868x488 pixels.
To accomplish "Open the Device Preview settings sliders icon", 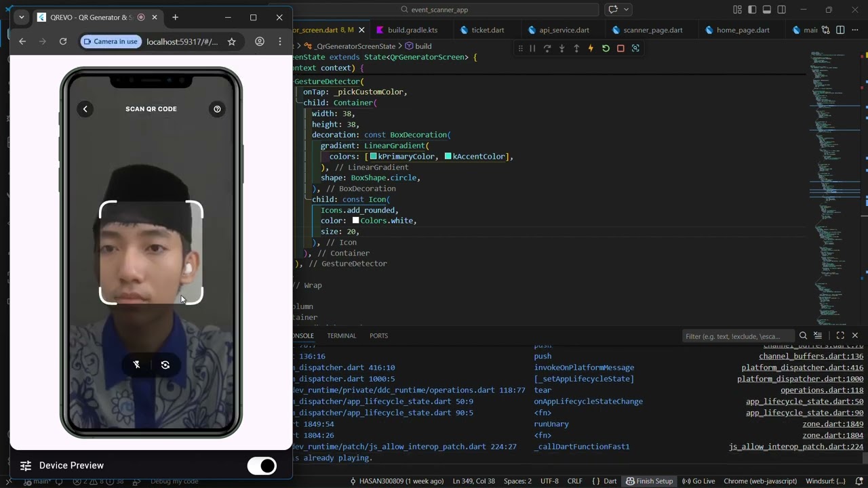I will [26, 466].
